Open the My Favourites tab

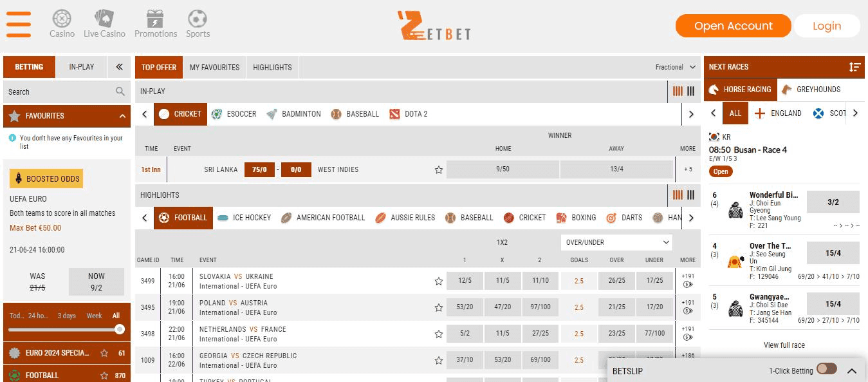click(x=215, y=67)
